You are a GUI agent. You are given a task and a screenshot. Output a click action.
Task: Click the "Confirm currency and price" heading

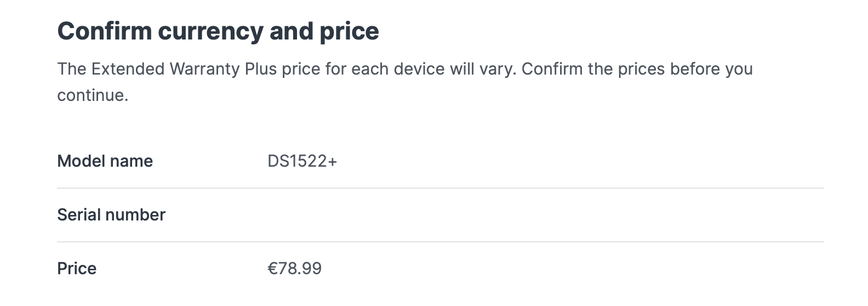point(218,31)
